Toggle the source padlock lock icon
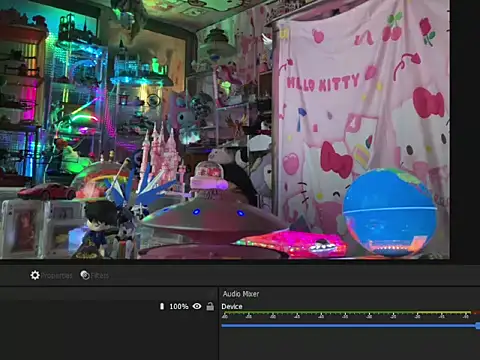This screenshot has width=480, height=360. pos(210,306)
